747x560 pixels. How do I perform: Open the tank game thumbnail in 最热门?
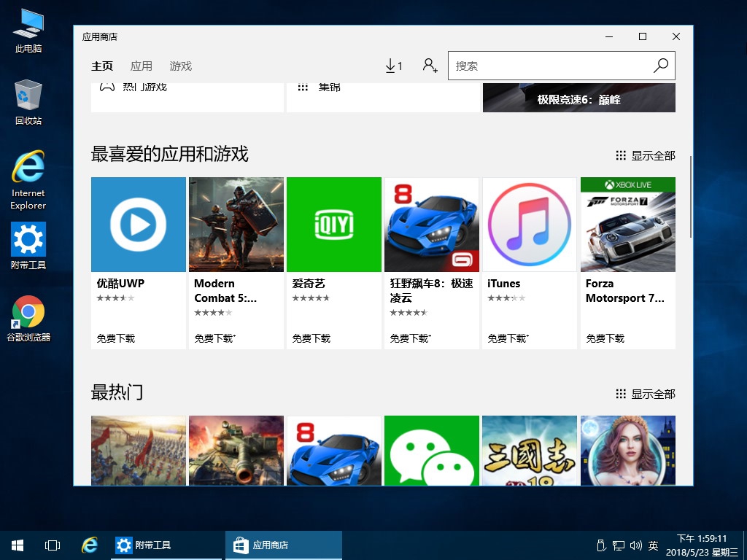236,451
